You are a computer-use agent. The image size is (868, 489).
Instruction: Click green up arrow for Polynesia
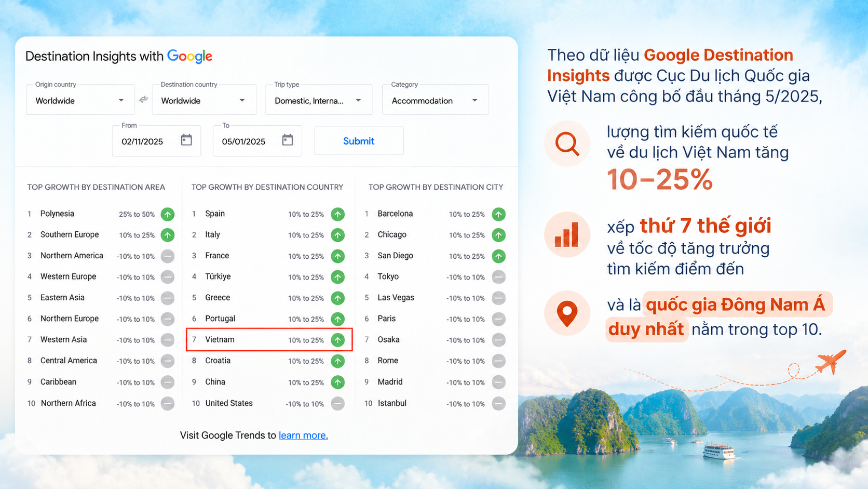(167, 214)
